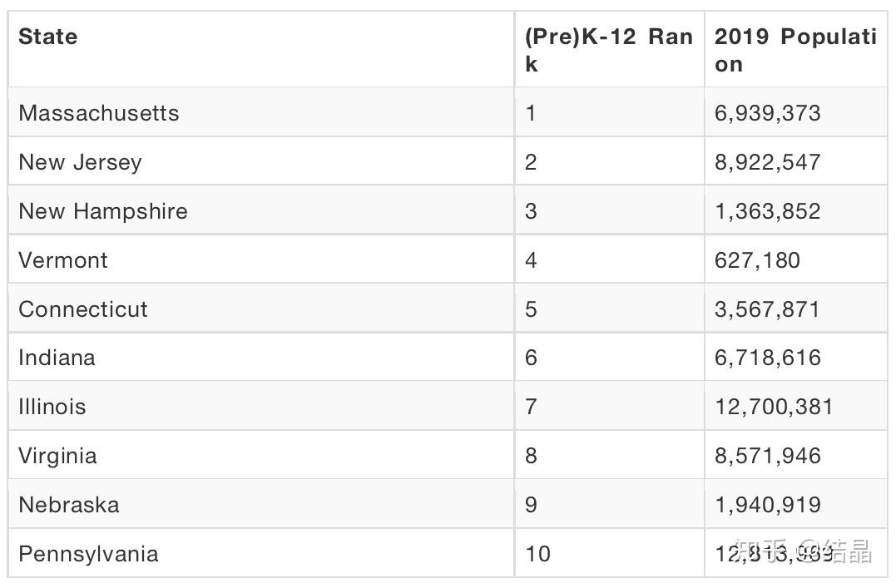Select the Massachusetts state cell
Image resolution: width=896 pixels, height=588 pixels.
tap(98, 113)
